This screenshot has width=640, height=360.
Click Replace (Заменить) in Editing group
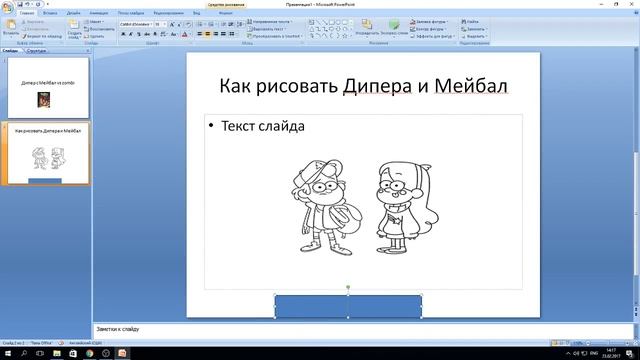(x=474, y=29)
